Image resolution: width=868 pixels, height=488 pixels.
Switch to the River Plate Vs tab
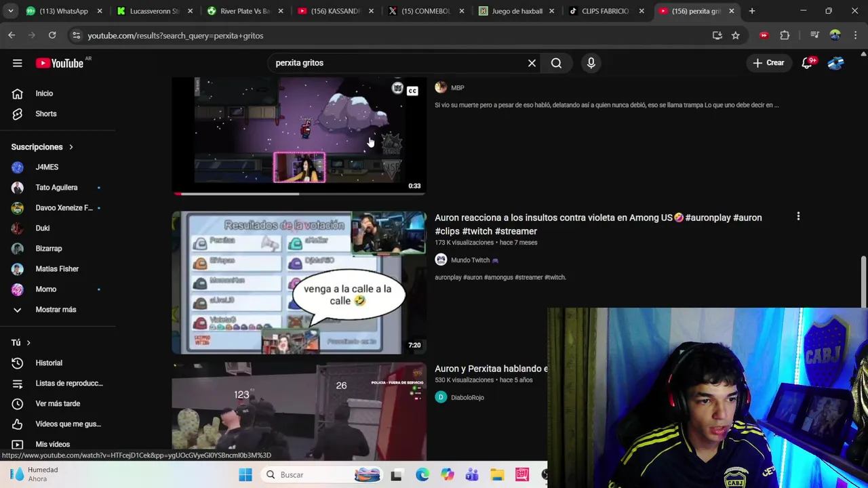244,11
